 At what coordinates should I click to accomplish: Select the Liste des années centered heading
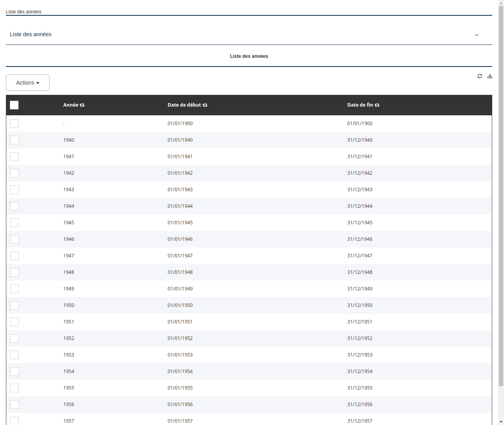[x=249, y=56]
